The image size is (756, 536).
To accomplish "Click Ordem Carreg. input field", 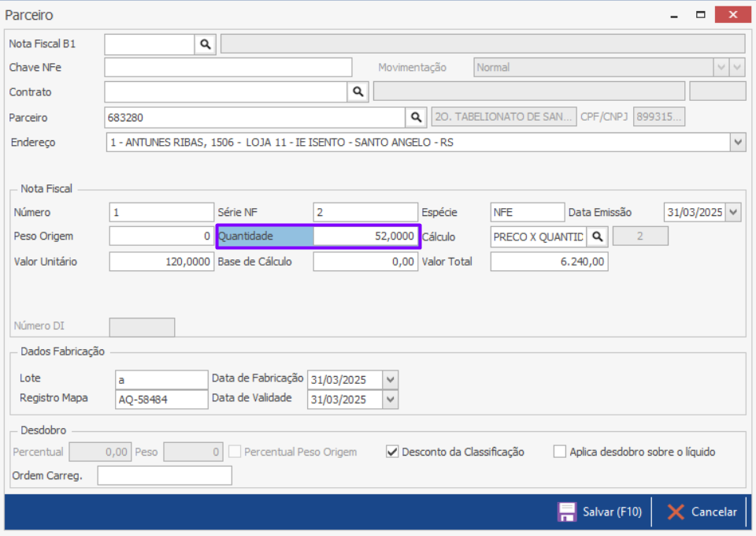I will [x=165, y=475].
